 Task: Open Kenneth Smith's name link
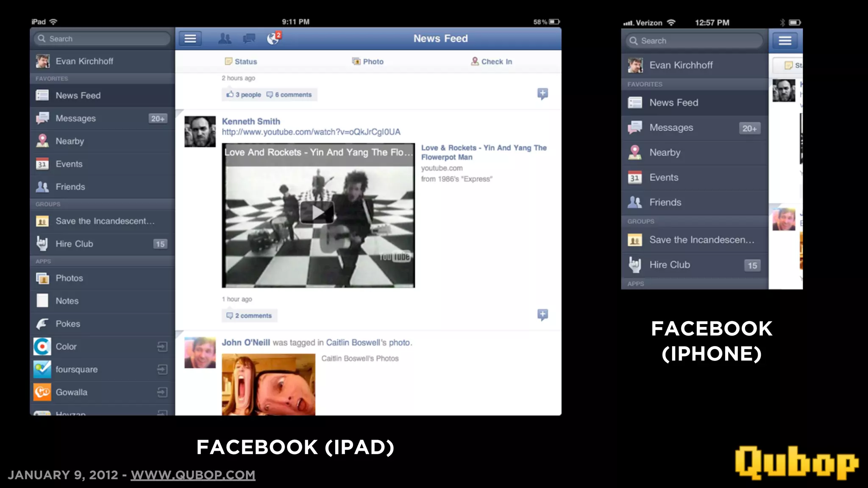pos(251,121)
